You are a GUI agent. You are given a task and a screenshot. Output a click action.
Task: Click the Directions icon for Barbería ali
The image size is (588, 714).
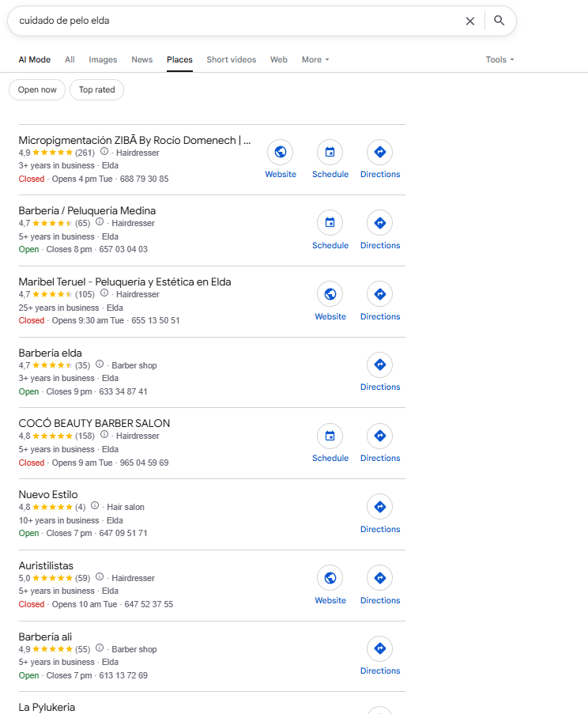pos(380,648)
